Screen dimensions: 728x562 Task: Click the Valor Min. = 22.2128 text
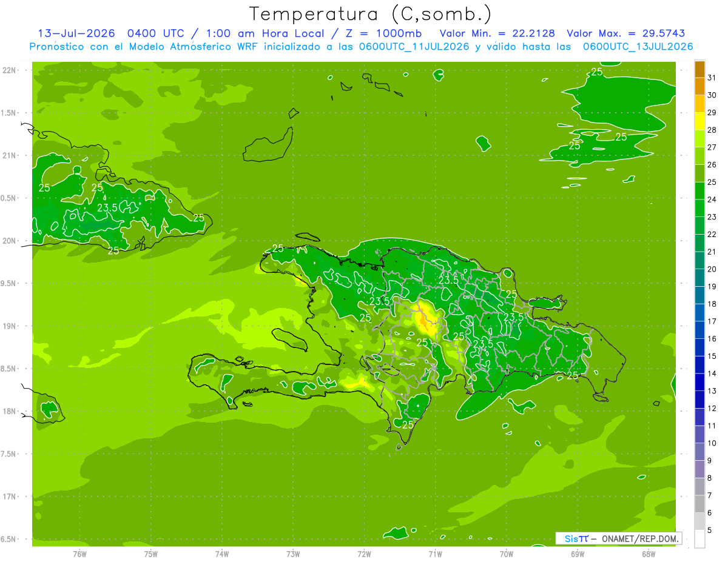click(x=497, y=33)
